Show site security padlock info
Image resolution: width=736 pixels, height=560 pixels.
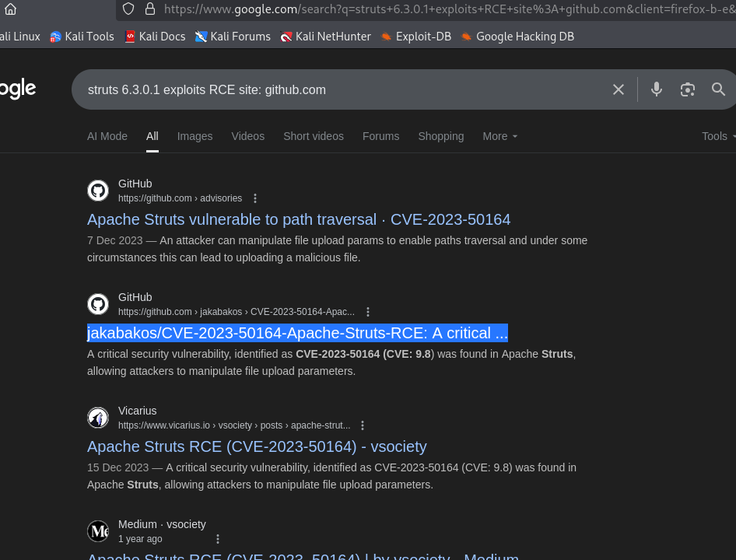pos(149,9)
